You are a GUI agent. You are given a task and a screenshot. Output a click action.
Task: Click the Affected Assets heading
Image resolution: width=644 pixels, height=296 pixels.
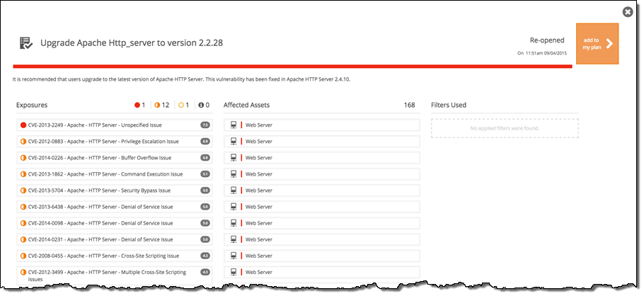246,105
